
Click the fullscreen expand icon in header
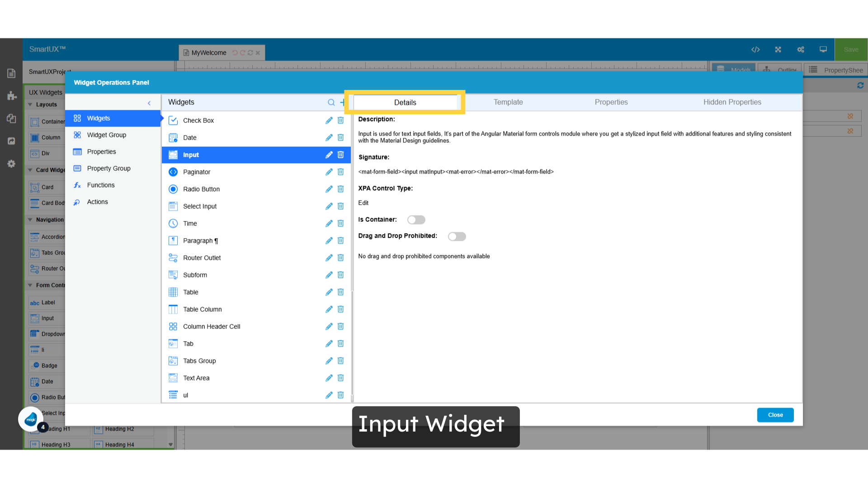(x=778, y=50)
